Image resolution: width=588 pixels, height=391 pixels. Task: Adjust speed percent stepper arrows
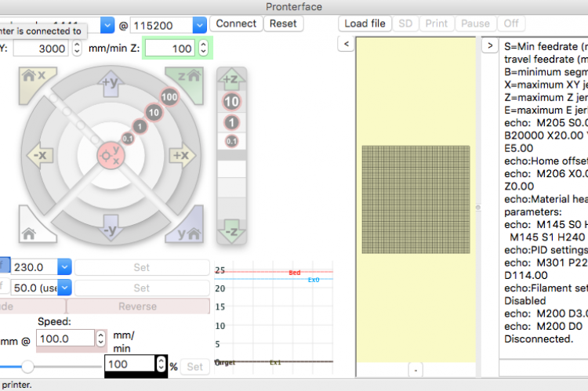click(x=161, y=364)
